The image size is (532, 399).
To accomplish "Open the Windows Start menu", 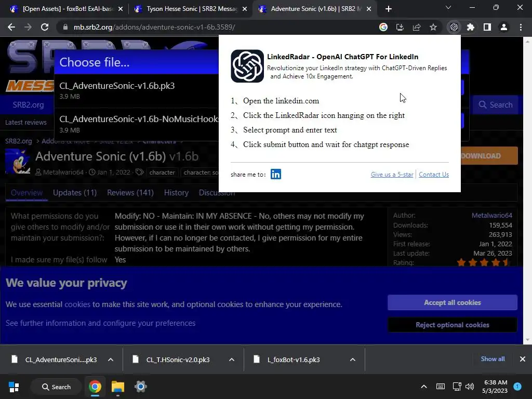I will coord(14,387).
